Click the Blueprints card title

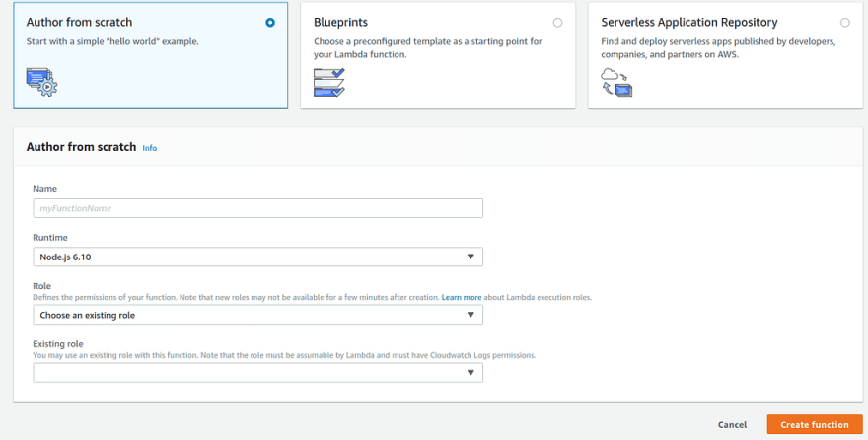(340, 22)
